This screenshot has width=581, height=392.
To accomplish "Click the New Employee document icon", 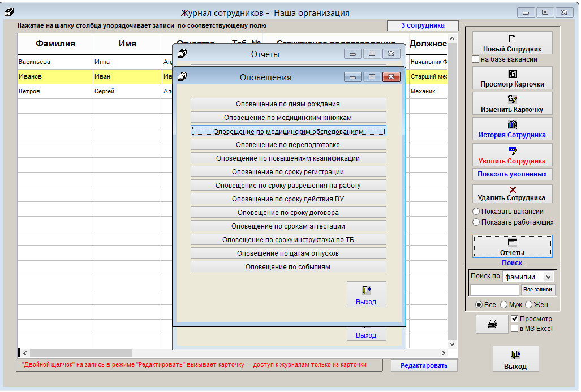I will pyautogui.click(x=512, y=39).
